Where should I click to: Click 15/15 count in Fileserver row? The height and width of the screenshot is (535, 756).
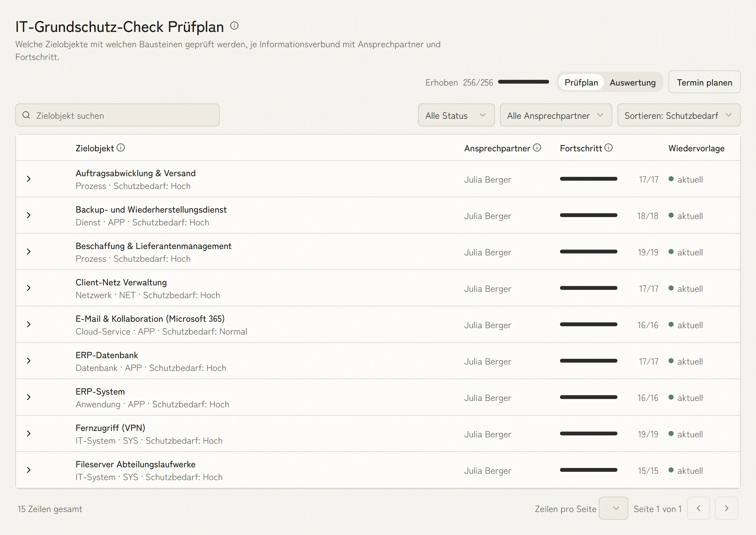coord(648,471)
